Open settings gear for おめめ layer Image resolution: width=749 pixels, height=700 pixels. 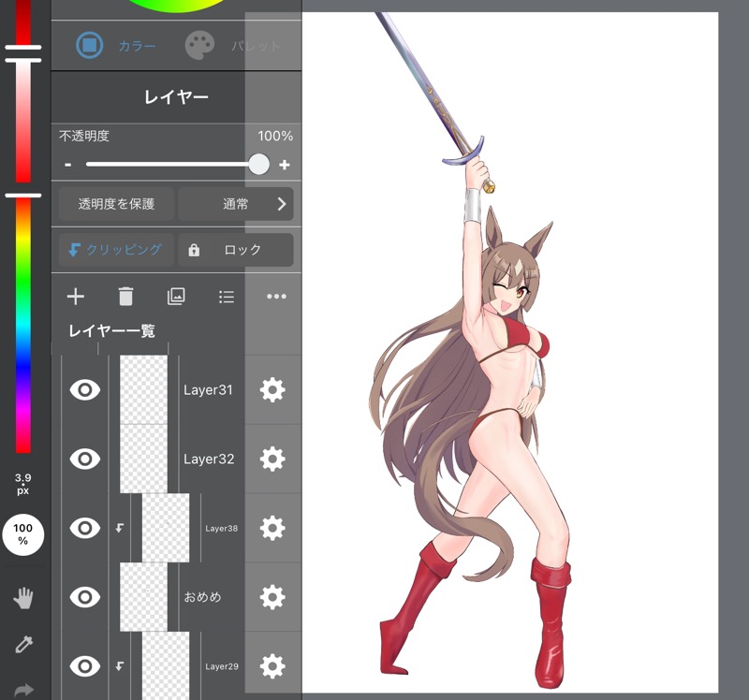pyautogui.click(x=272, y=597)
